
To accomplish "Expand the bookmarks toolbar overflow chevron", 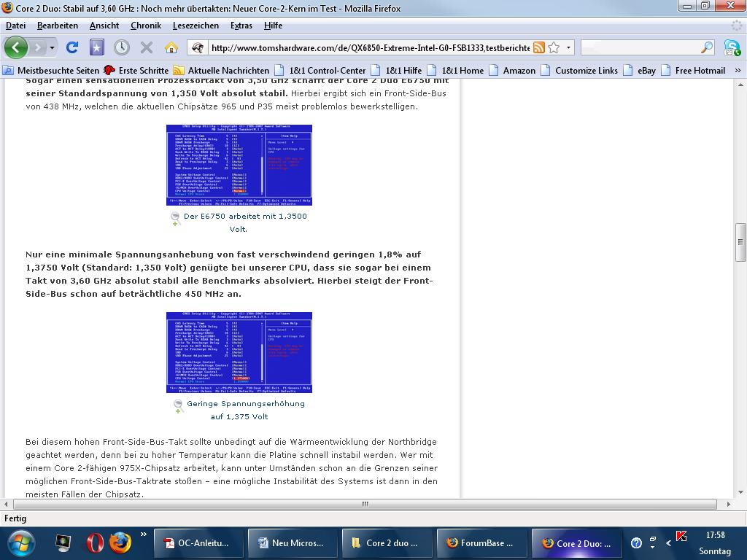I will [x=738, y=71].
